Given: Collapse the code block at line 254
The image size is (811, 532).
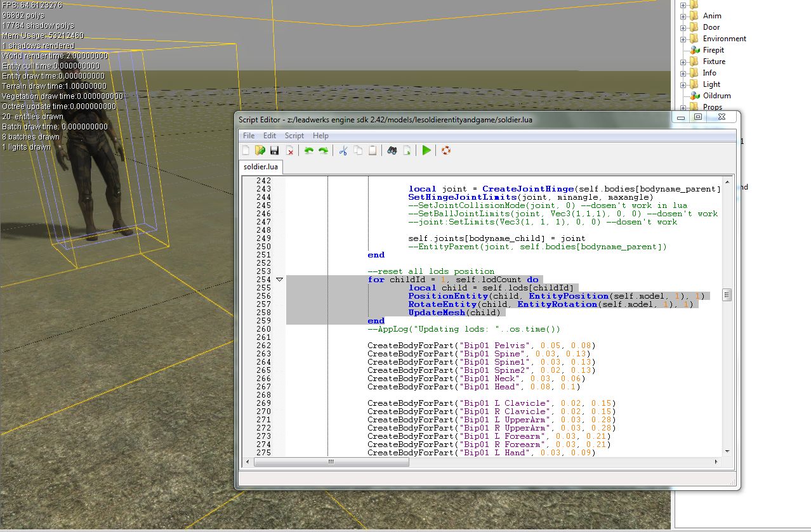Looking at the screenshot, I should click(279, 279).
